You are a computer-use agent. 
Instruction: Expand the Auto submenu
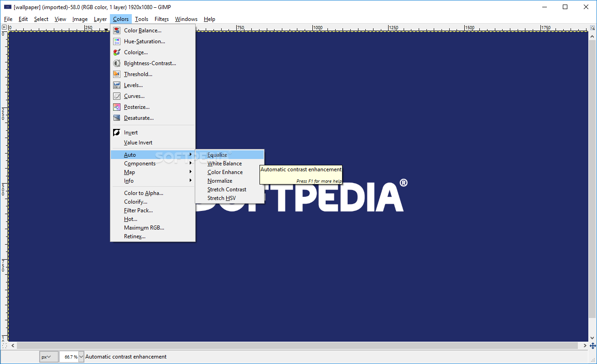pos(153,155)
